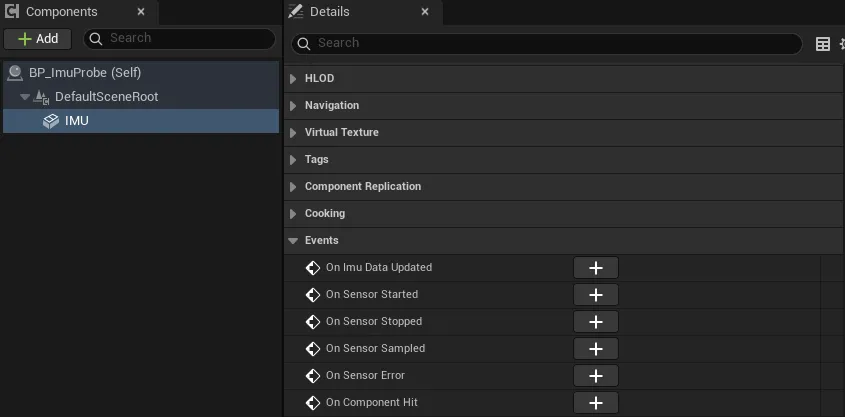Click the On Component Hit label

371,402
